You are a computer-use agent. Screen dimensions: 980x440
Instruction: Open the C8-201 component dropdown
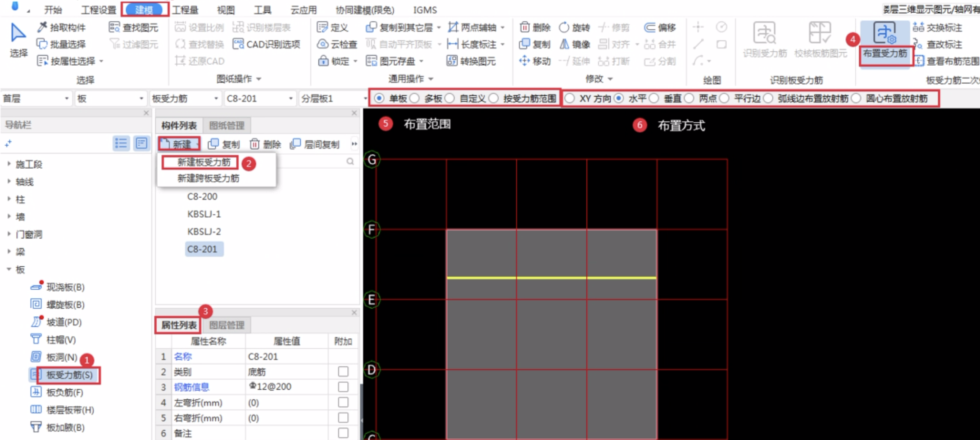[x=260, y=99]
